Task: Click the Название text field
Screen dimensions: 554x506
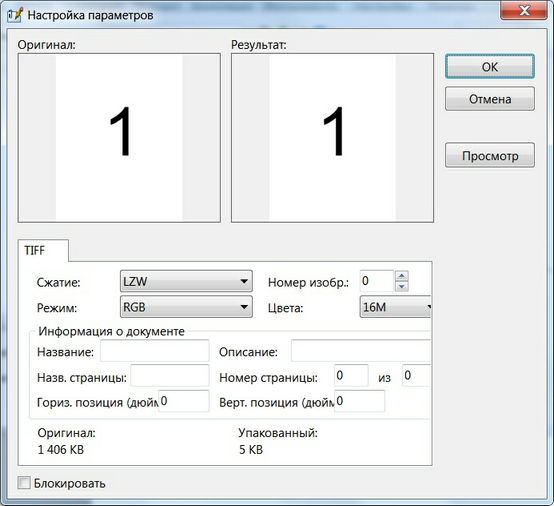Action: 155,351
